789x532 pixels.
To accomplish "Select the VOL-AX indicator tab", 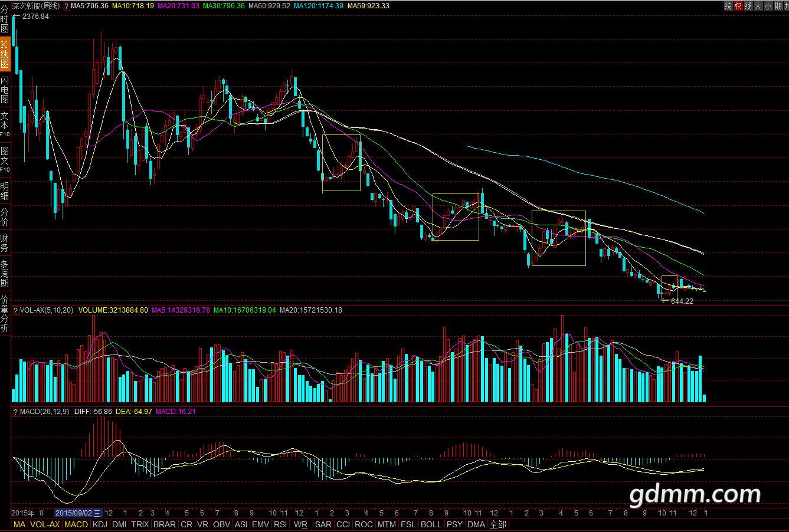I will pos(45,524).
